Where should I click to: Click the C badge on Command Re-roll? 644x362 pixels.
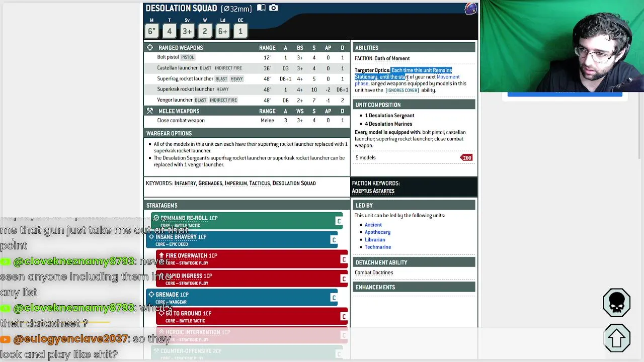coord(339,221)
